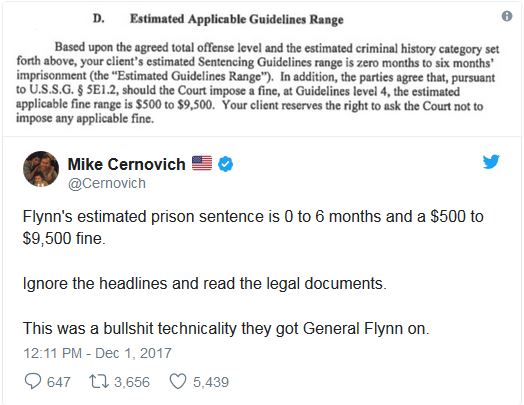This screenshot has width=524, height=405.
Task: Open the 12:11 PM - Dec 1, 2017 timestamp
Action: coord(97,353)
